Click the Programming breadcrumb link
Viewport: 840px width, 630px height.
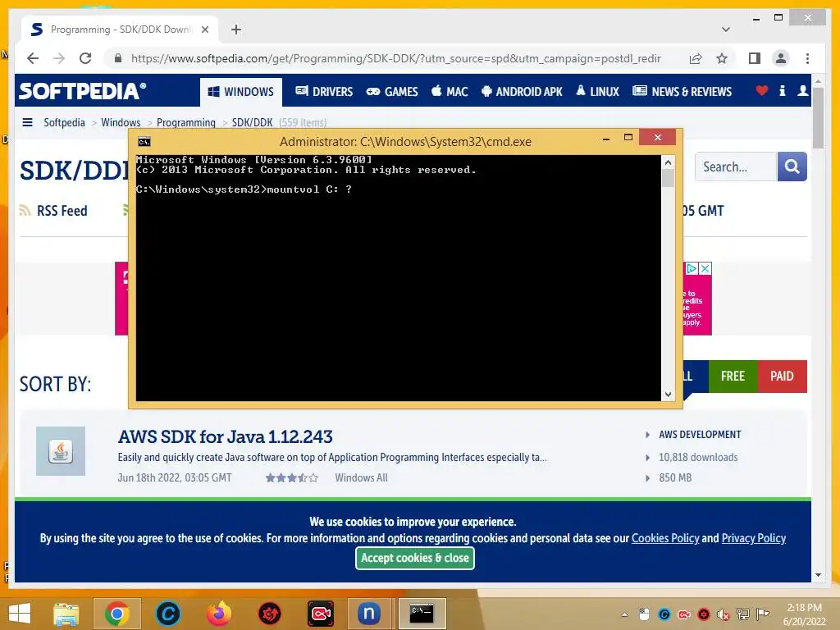click(x=186, y=123)
